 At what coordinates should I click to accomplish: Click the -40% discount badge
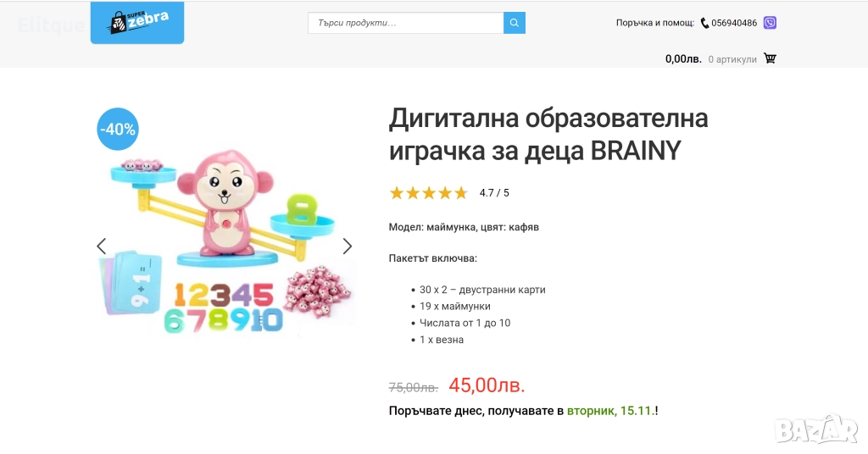click(117, 129)
